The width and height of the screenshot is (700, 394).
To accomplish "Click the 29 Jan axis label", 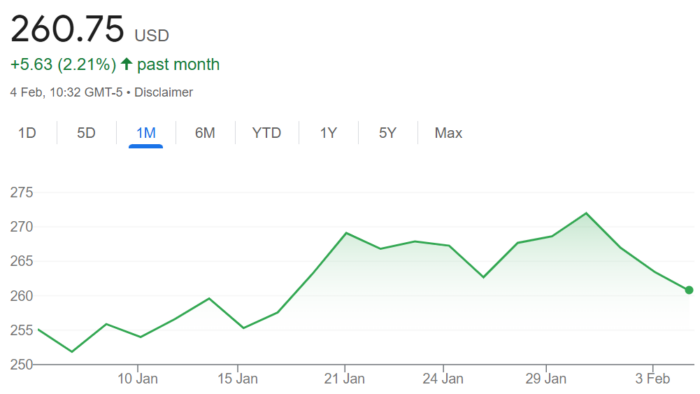I will [x=546, y=379].
